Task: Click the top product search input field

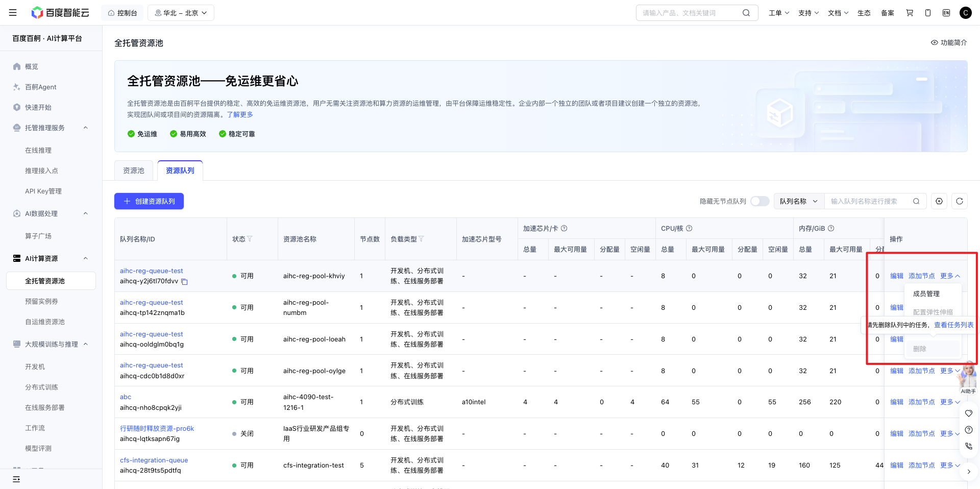Action: coord(689,13)
